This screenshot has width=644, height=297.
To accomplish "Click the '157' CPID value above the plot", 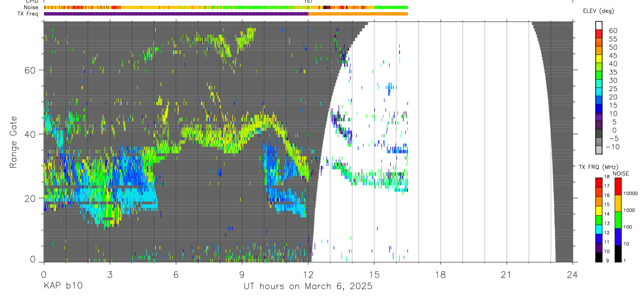I will tap(308, 2).
